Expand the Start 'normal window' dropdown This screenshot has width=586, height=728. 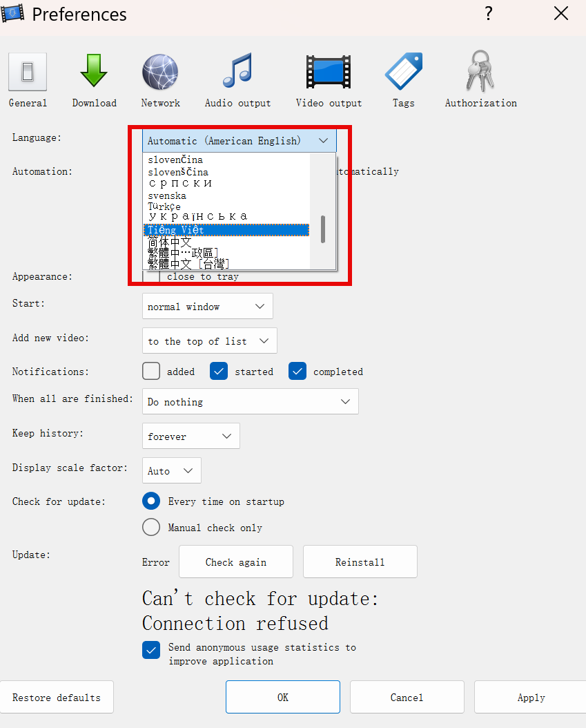point(207,307)
